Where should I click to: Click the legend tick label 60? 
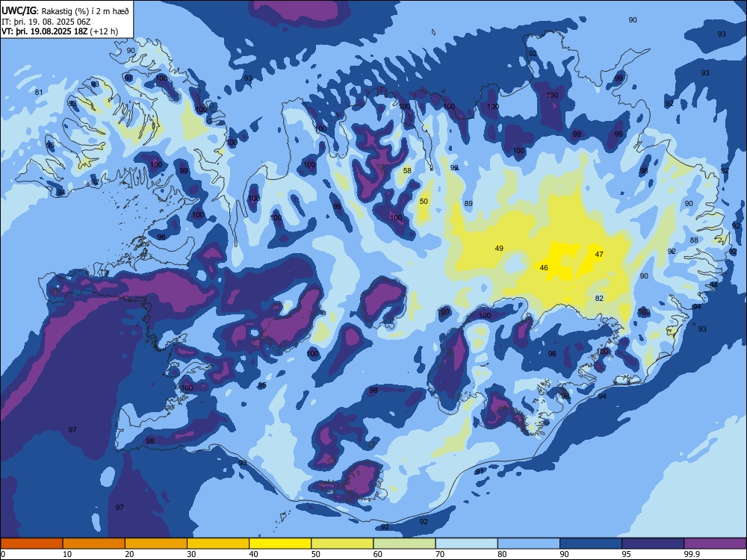(378, 554)
